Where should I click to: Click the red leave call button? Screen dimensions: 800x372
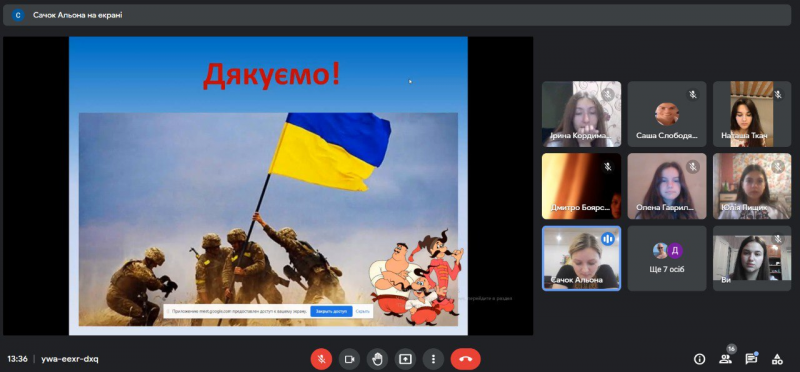465,359
